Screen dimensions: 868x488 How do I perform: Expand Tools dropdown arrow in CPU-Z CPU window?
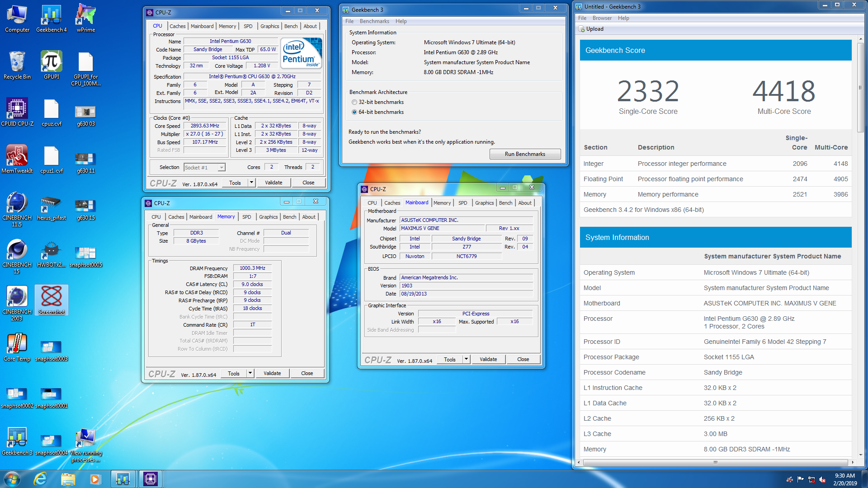pos(252,183)
